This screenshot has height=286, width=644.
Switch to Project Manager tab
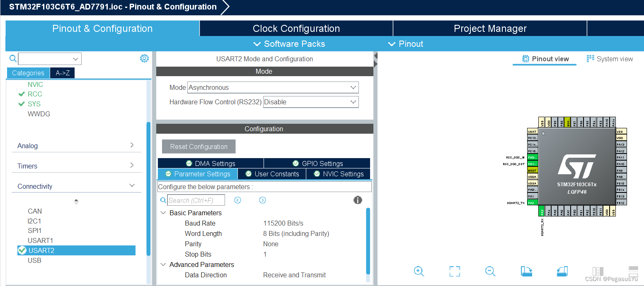(490, 29)
